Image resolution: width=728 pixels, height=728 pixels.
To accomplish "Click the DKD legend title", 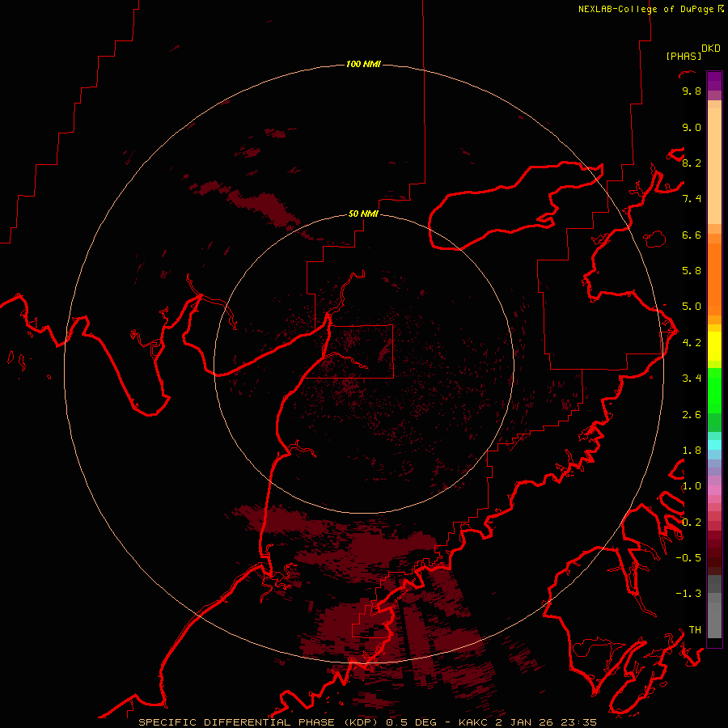I will point(710,49).
